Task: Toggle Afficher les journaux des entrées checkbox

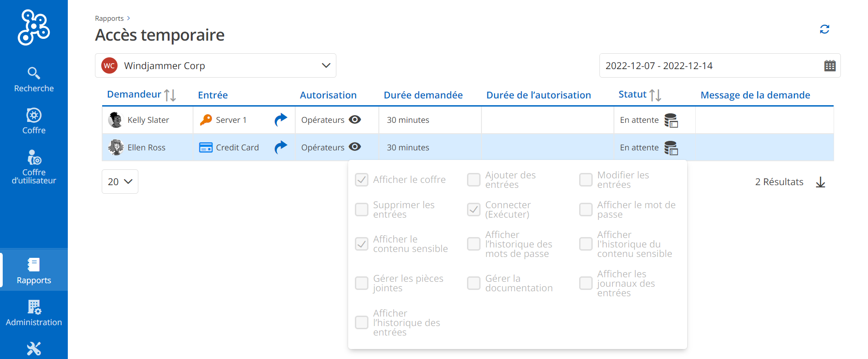Action: [x=586, y=283]
